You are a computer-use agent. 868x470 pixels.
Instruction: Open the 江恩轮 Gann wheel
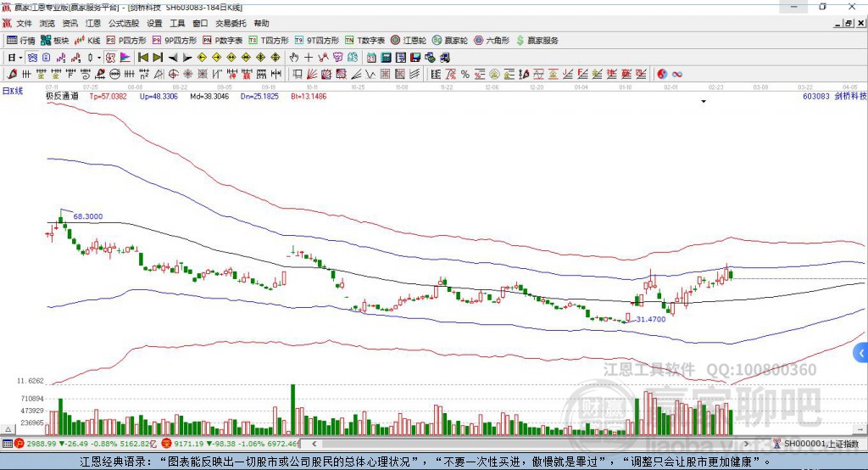pyautogui.click(x=409, y=41)
